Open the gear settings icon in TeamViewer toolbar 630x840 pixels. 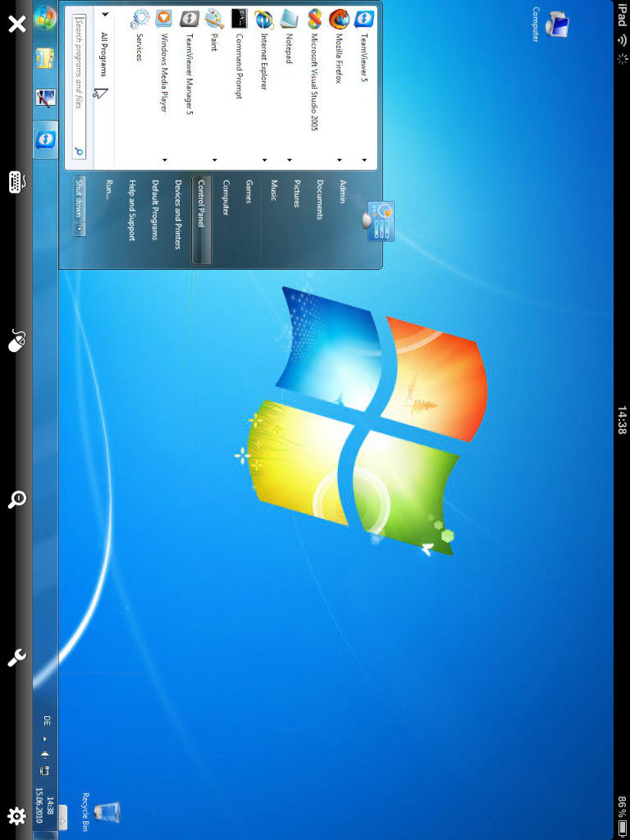[x=16, y=816]
